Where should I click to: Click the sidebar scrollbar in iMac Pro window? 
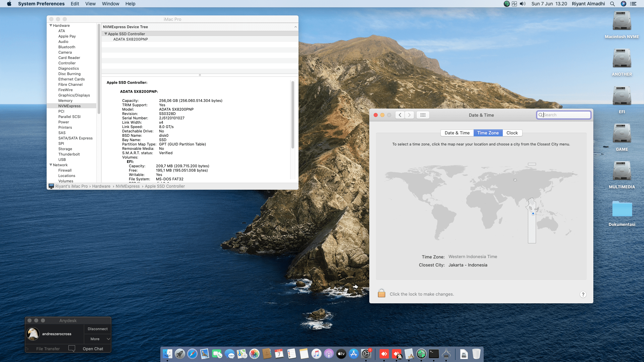(x=99, y=69)
